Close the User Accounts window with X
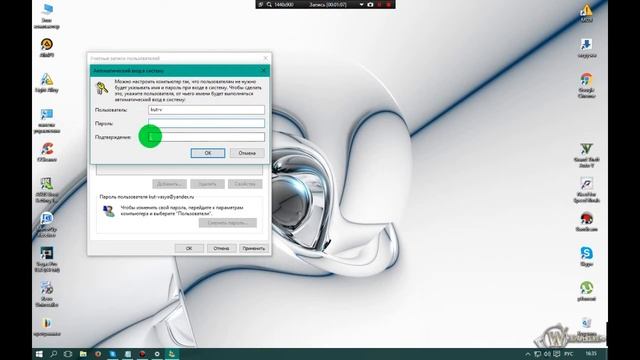Image resolution: width=640 pixels, height=360 pixels. [266, 58]
